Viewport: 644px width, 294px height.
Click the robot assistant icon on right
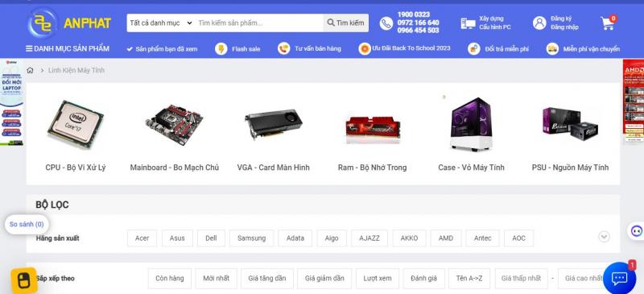tap(637, 230)
